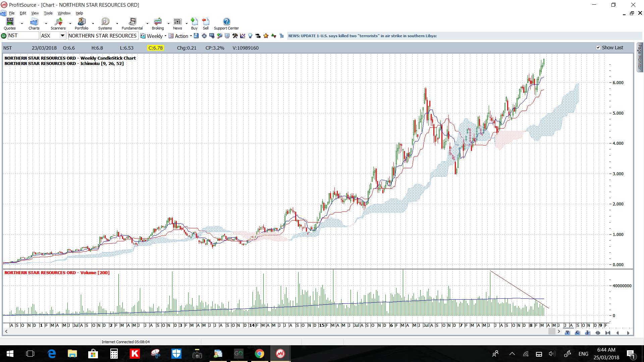The width and height of the screenshot is (644, 362).
Task: Open the Help menu
Action: coord(79,13)
